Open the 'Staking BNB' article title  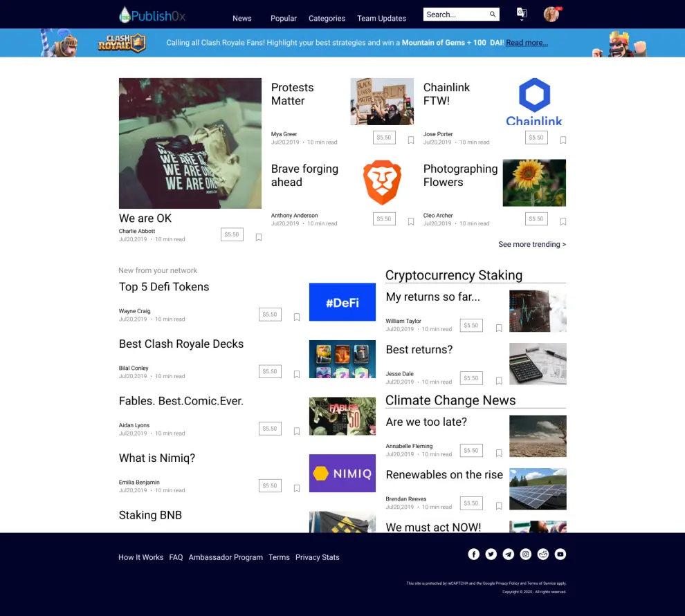(x=150, y=515)
